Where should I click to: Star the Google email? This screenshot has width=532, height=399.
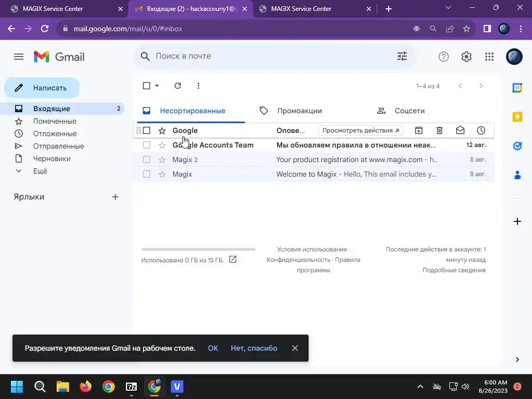pos(162,130)
